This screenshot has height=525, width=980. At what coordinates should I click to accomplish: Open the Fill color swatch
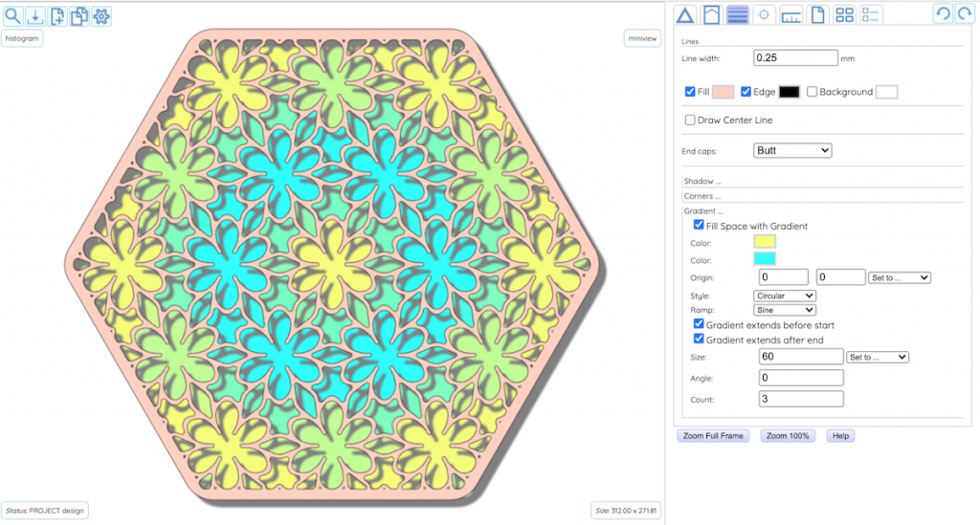click(724, 92)
